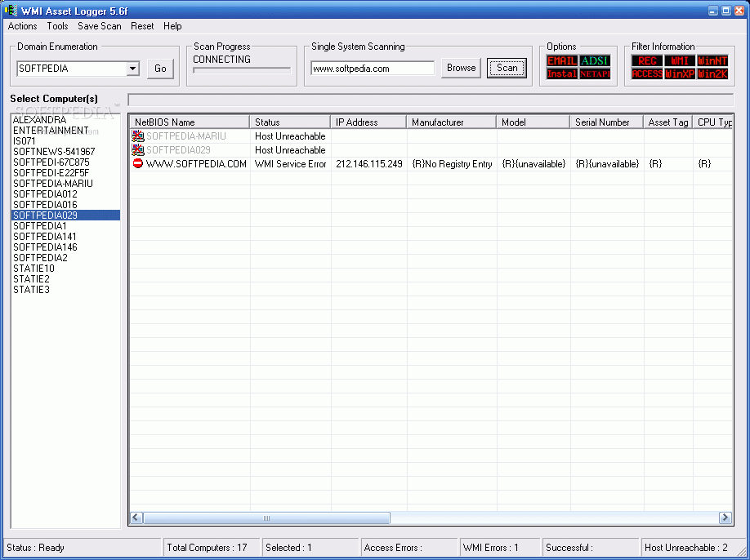Open the Domain Enumeration dropdown arrow
750x560 pixels.
tap(132, 69)
